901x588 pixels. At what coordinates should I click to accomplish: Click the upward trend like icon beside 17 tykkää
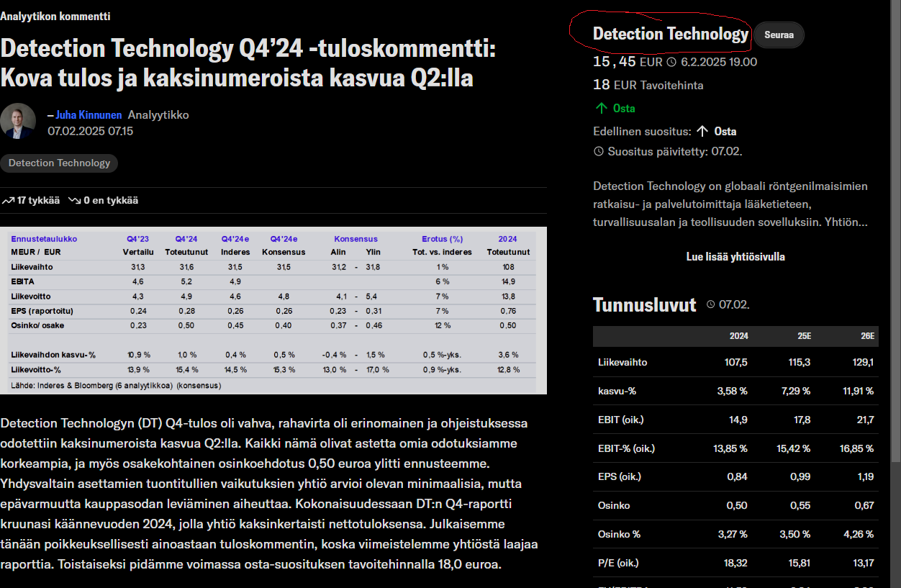pos(8,201)
